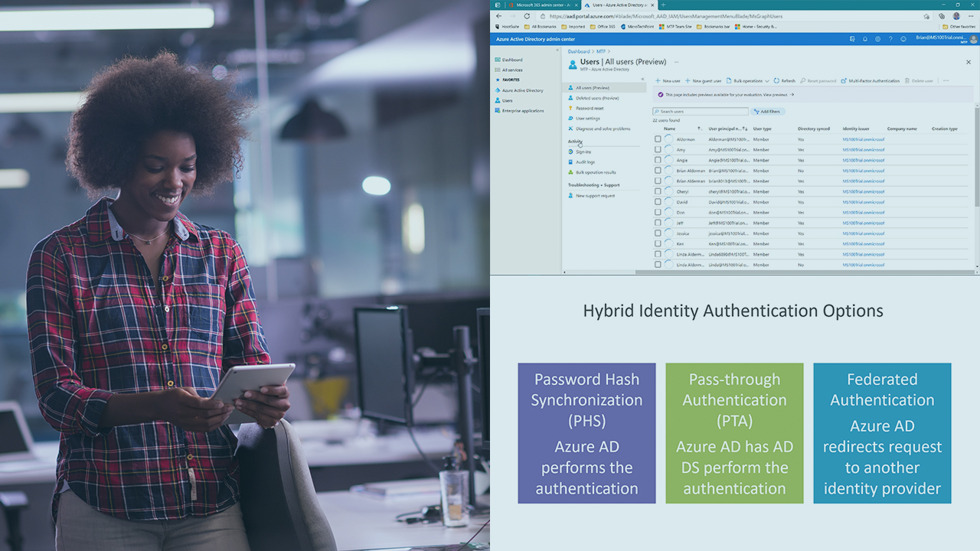Collapse the users side menu chevron
This screenshot has height=551, width=980.
coord(642,79)
